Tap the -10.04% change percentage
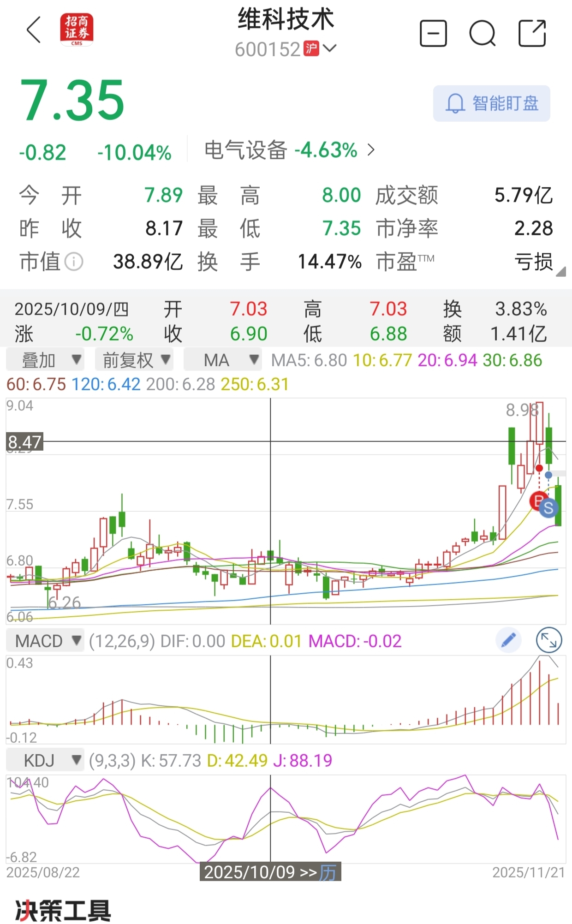This screenshot has width=572, height=924. click(134, 153)
